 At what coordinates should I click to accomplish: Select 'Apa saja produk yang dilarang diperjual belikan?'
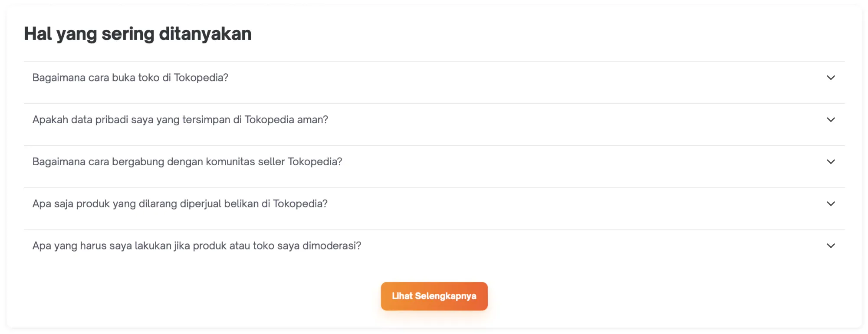(x=180, y=203)
